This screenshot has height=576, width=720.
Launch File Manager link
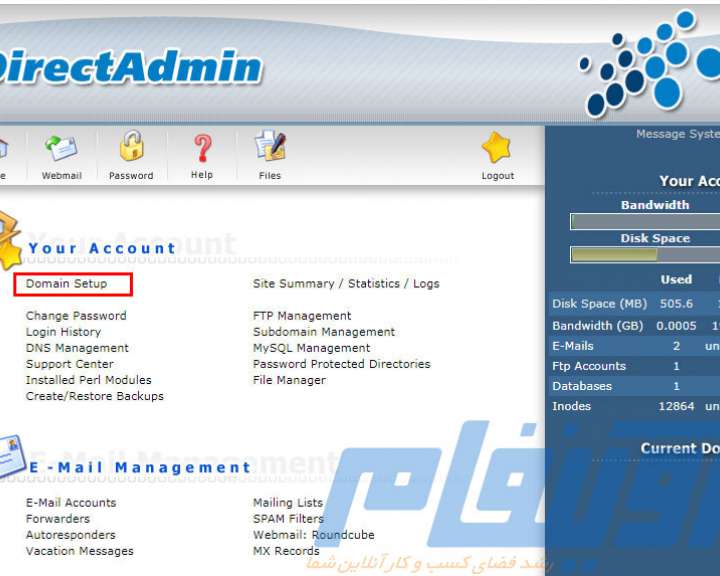(x=289, y=380)
